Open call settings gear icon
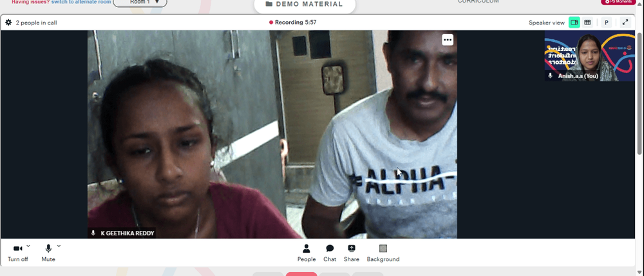This screenshot has width=644, height=276. [8, 23]
